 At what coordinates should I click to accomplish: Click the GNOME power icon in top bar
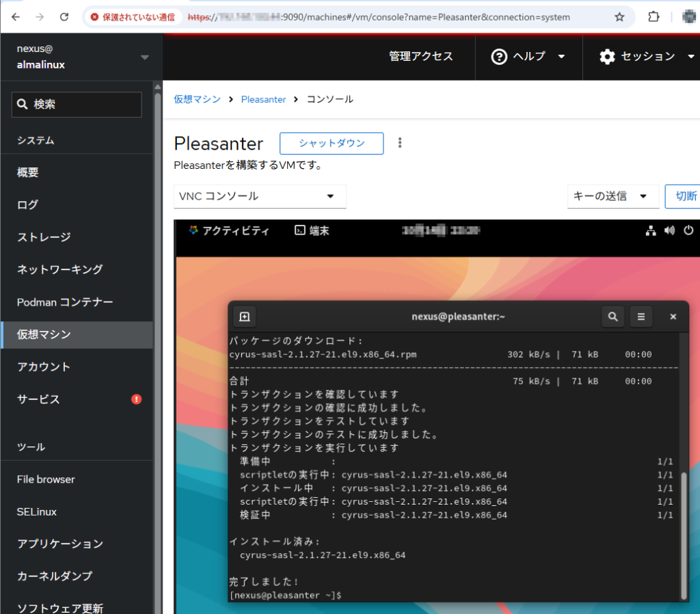point(688,231)
